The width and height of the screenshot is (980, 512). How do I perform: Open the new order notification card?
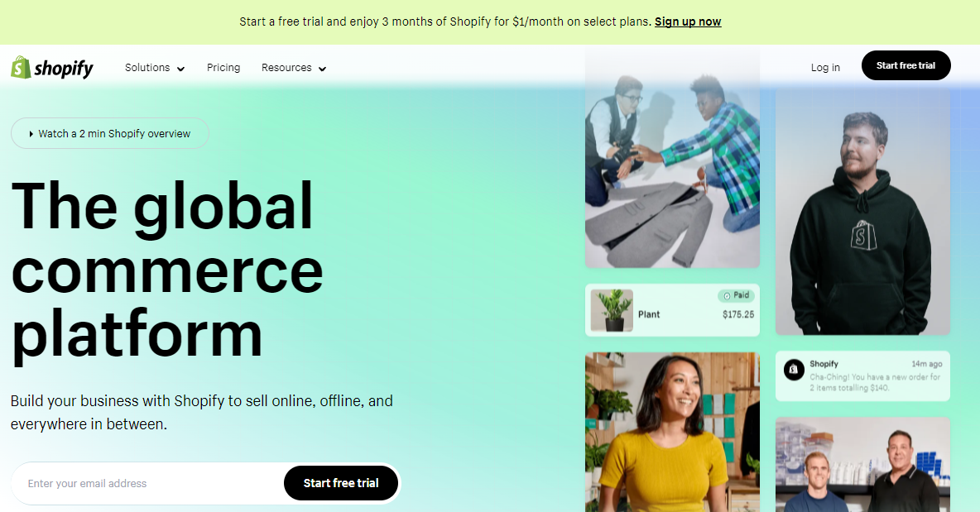click(862, 376)
